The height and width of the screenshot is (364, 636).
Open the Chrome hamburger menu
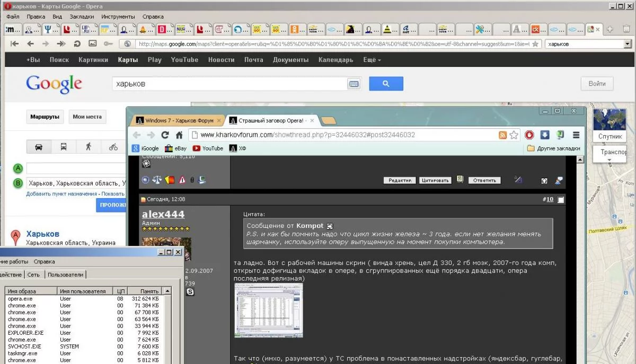[x=576, y=135]
